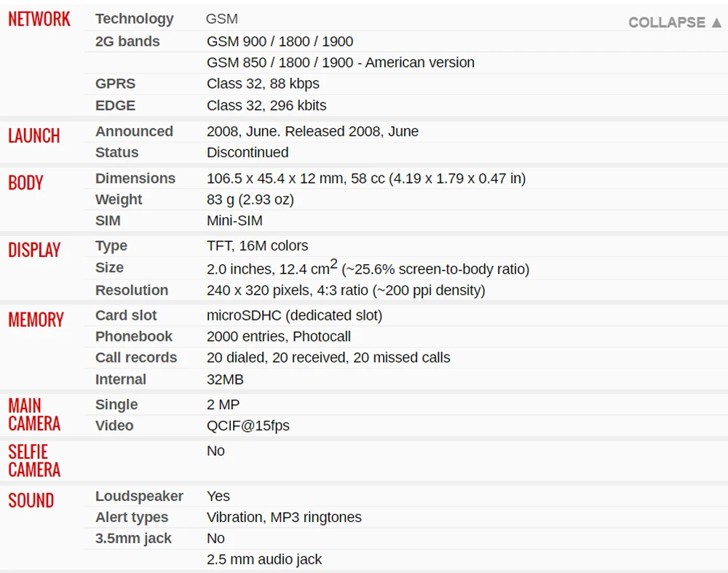Click the Card slot label

[x=126, y=315]
